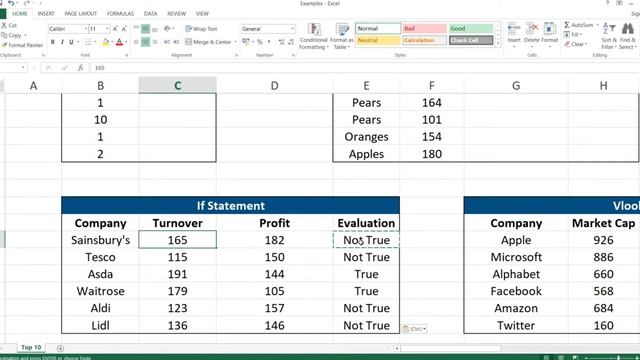
Task: Toggle Align Right in Alignment group
Action: 155,42
